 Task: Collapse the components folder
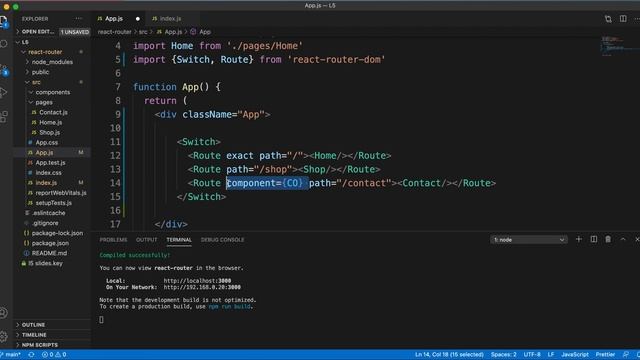pyautogui.click(x=53, y=92)
